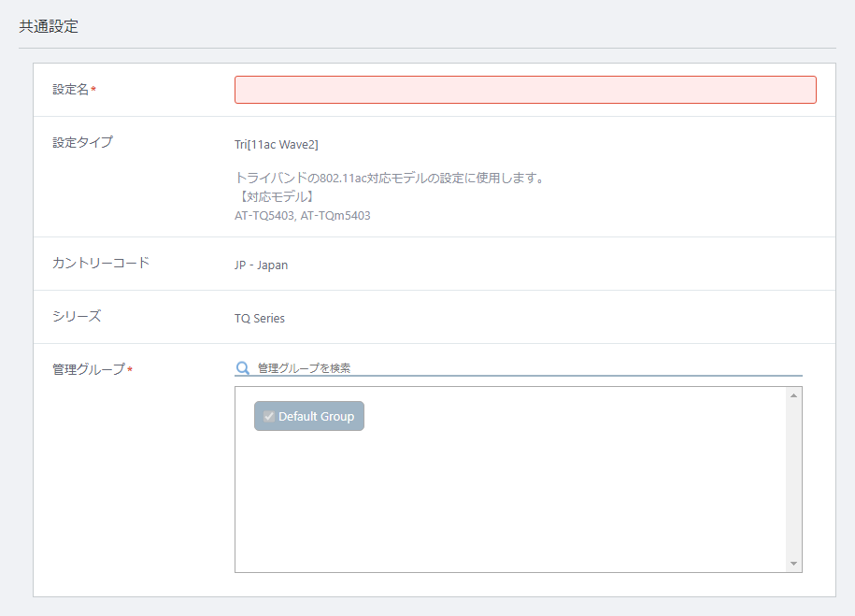Click the Tri[11ac Wave2] setting type text
Viewport: 855px width, 616px height.
[277, 145]
